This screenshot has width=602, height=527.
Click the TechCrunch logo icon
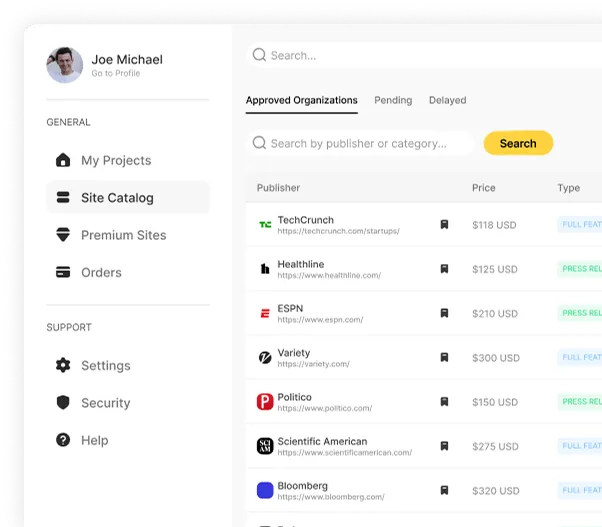(265, 225)
